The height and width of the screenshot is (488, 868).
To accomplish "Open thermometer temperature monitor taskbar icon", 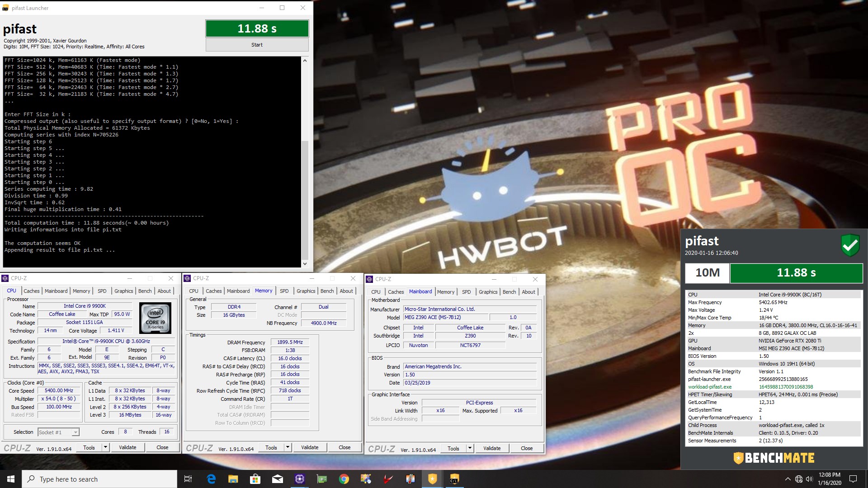I will click(x=410, y=479).
